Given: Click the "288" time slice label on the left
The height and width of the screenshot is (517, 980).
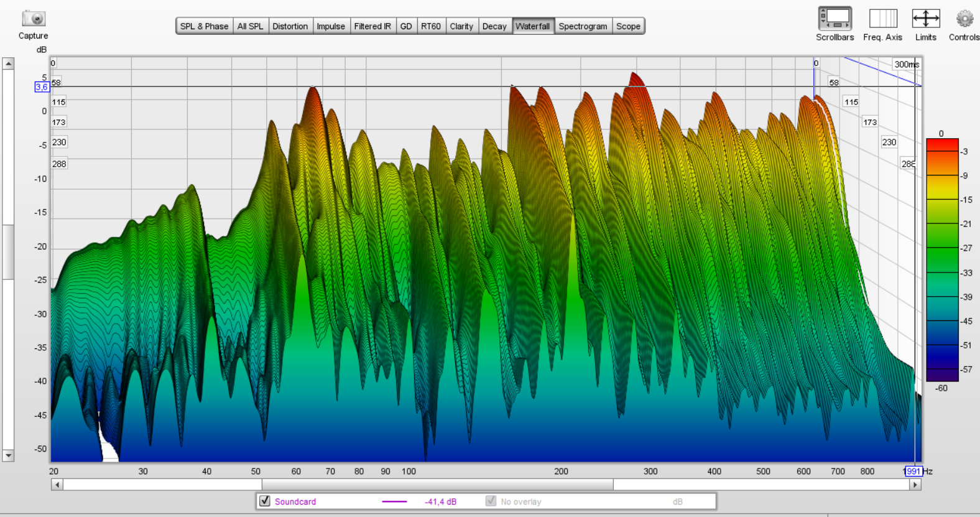Looking at the screenshot, I should [x=59, y=164].
